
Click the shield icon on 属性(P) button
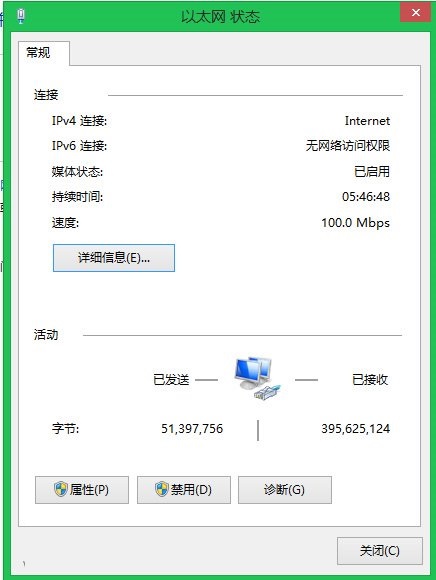pyautogui.click(x=61, y=489)
